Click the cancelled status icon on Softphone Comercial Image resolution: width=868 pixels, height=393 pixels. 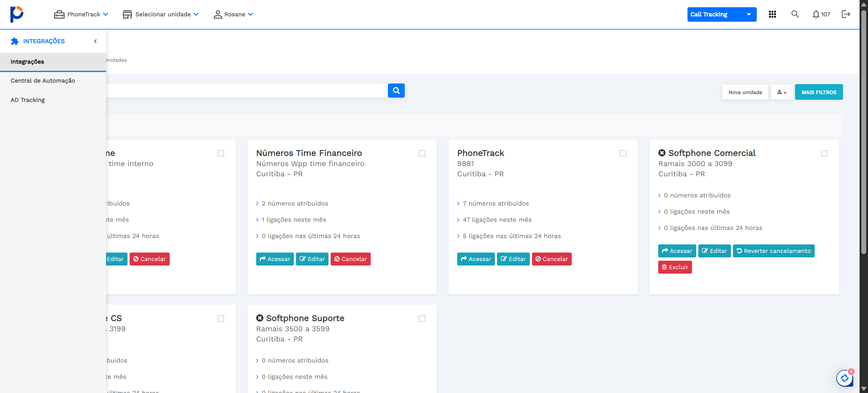click(662, 153)
